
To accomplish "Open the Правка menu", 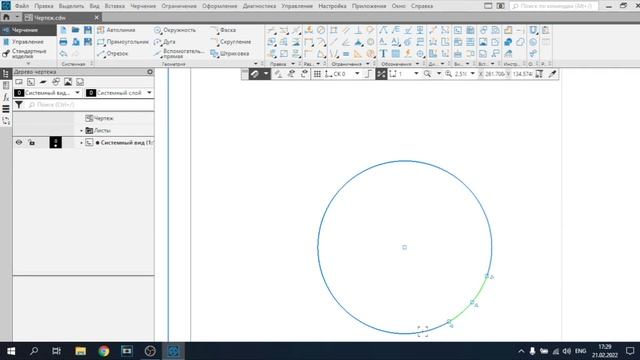I will coord(44,6).
